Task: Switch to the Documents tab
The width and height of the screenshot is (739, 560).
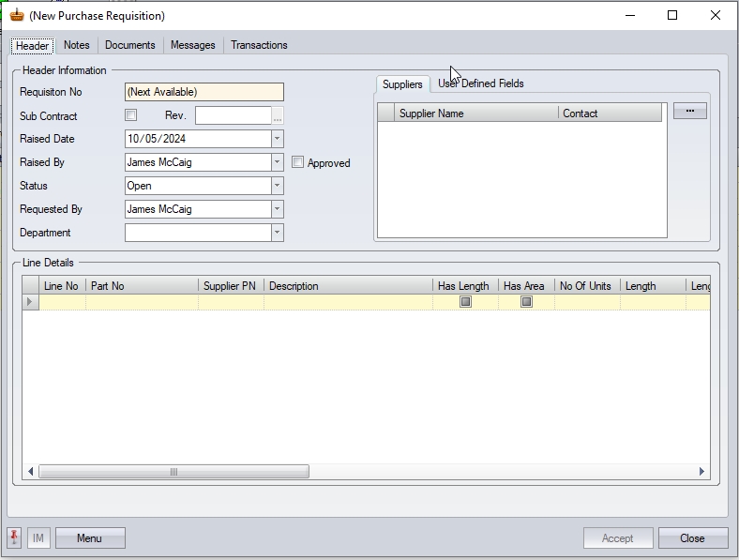Action: (130, 45)
